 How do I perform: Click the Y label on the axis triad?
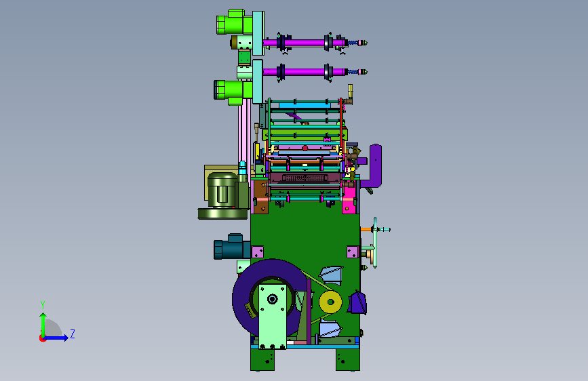pyautogui.click(x=43, y=305)
